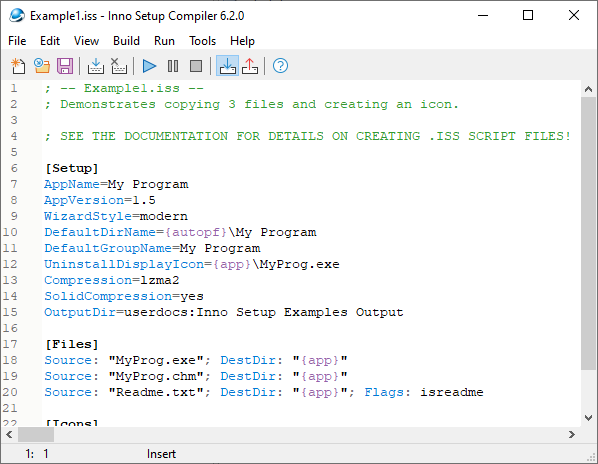Click the Target Uninstall toolbar icon
The width and height of the screenshot is (598, 464).
[x=250, y=66]
